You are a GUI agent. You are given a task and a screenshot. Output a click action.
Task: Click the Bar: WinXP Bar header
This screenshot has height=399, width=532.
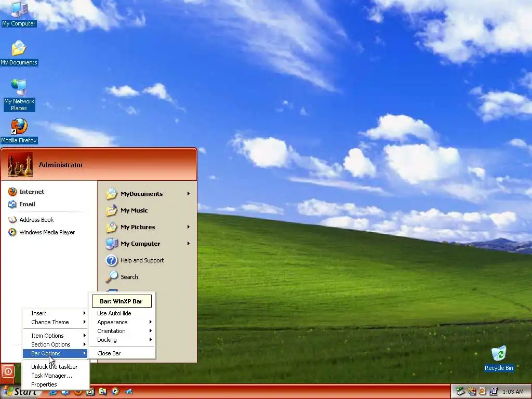tap(122, 301)
